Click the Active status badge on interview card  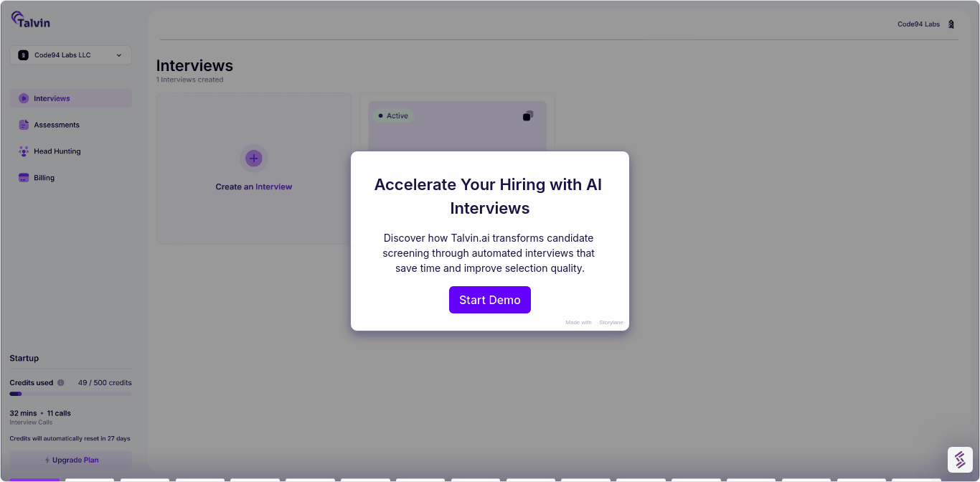pyautogui.click(x=392, y=115)
